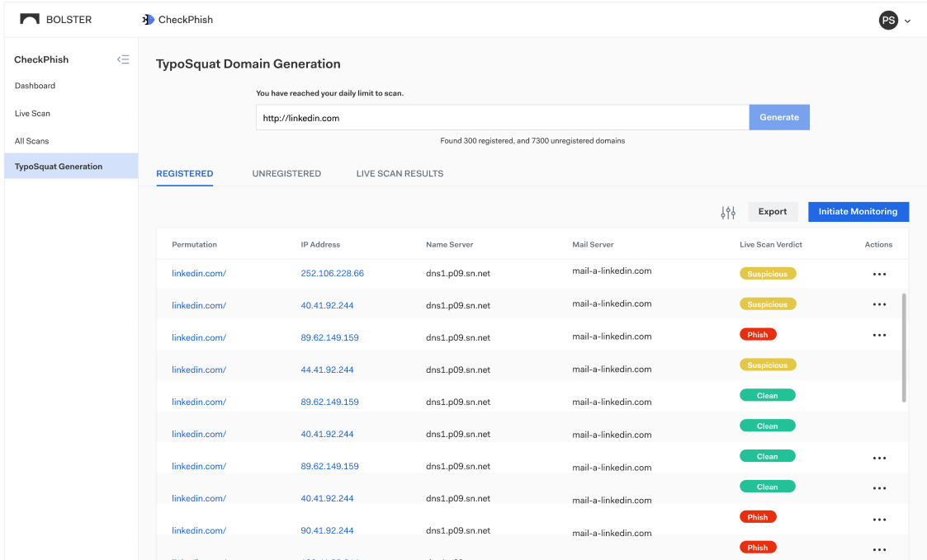Go to All Scans in sidebar
927x560 pixels.
(x=32, y=141)
